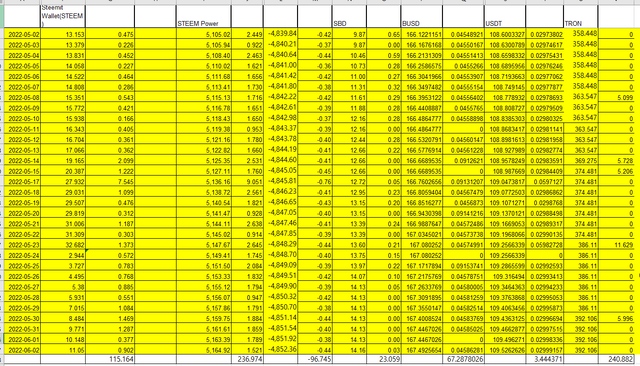The height and width of the screenshot is (366, 640).
Task: Click STEEM Power value 5,164.92
Action: (204, 350)
